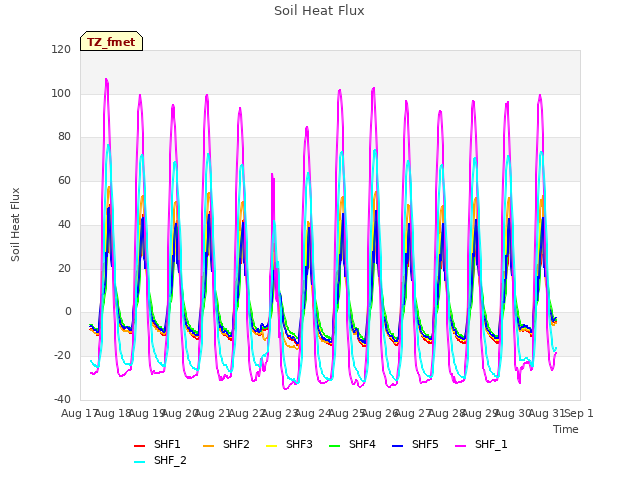Toggle SHF_1 series in legend
The width and height of the screenshot is (640, 480).
coord(481,444)
